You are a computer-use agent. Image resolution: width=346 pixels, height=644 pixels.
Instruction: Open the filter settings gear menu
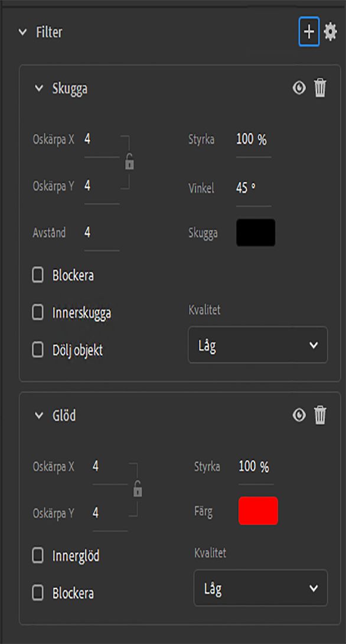(331, 32)
